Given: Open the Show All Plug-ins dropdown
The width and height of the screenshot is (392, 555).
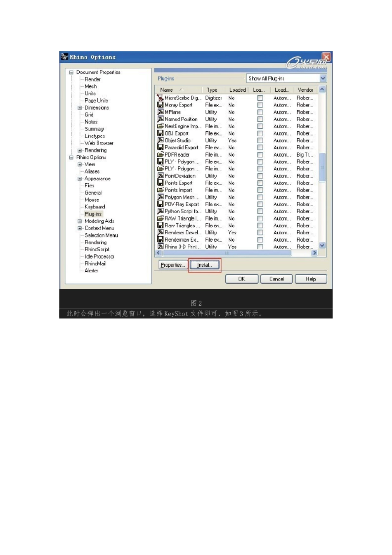Looking at the screenshot, I should 323,78.
